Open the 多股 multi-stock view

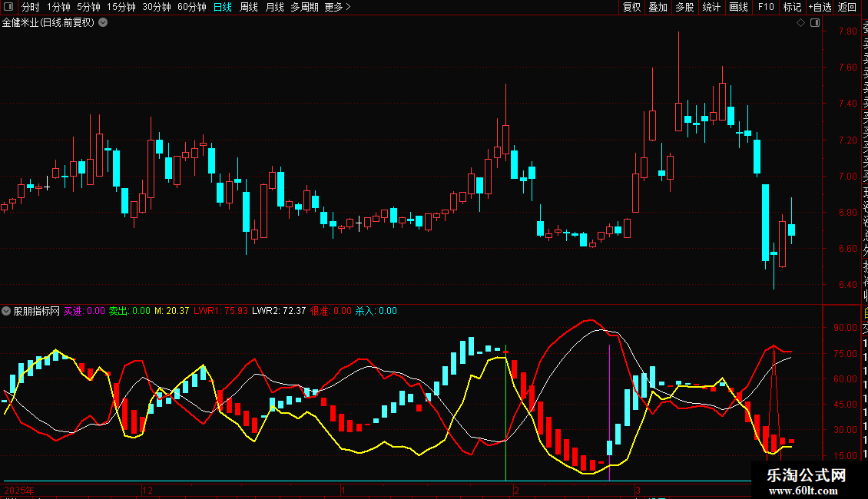pyautogui.click(x=684, y=7)
